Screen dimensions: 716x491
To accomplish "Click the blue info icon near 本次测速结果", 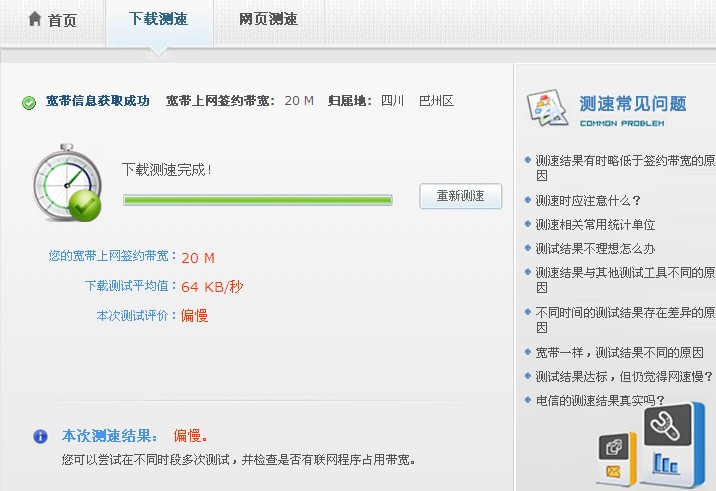I will point(40,436).
